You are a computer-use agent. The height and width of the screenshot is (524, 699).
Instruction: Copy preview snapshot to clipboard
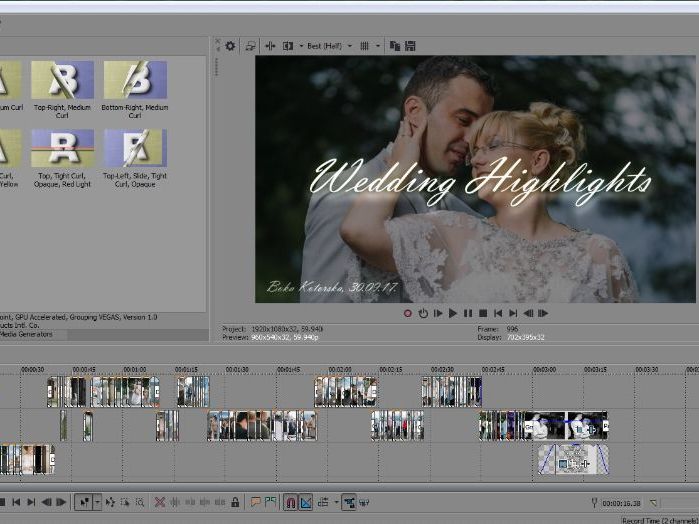click(x=395, y=46)
